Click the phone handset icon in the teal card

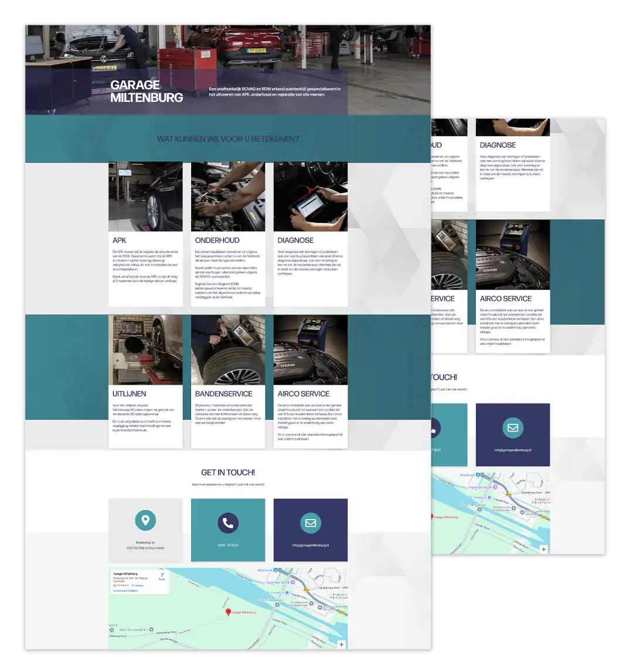click(228, 523)
